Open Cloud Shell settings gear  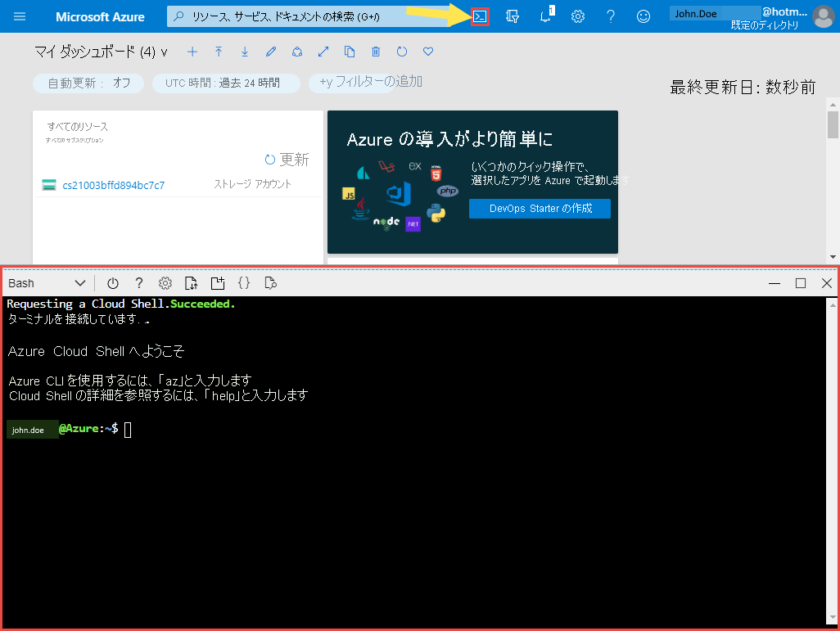165,283
